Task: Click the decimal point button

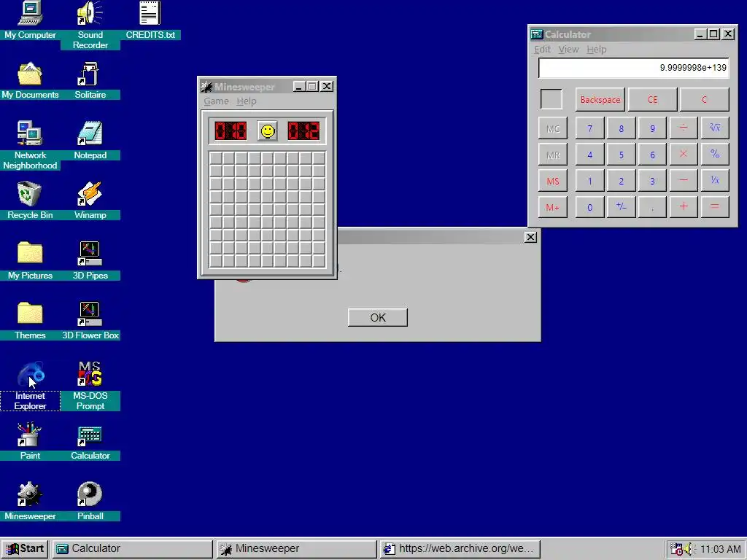Action: [652, 207]
